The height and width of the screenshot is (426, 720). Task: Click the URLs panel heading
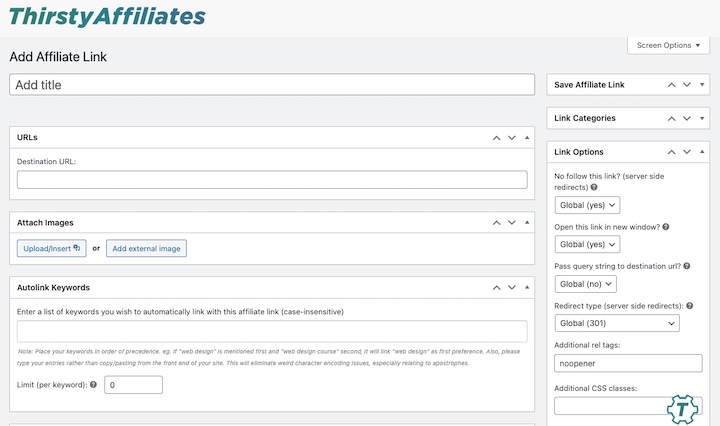27,137
